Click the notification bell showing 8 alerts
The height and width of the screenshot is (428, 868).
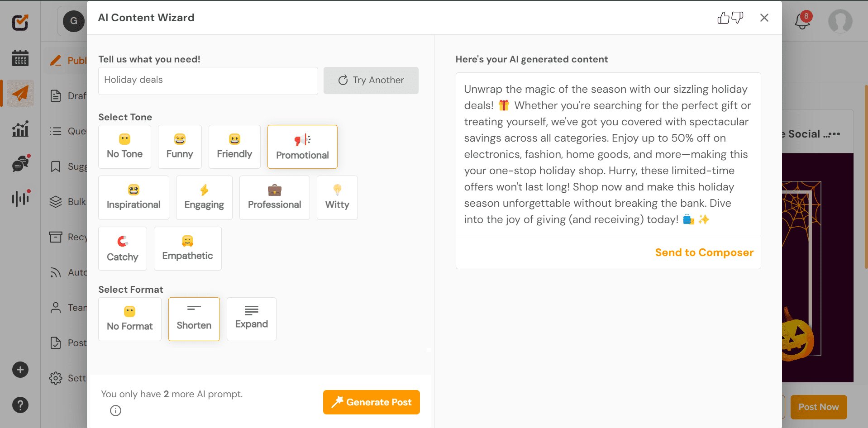pos(802,21)
